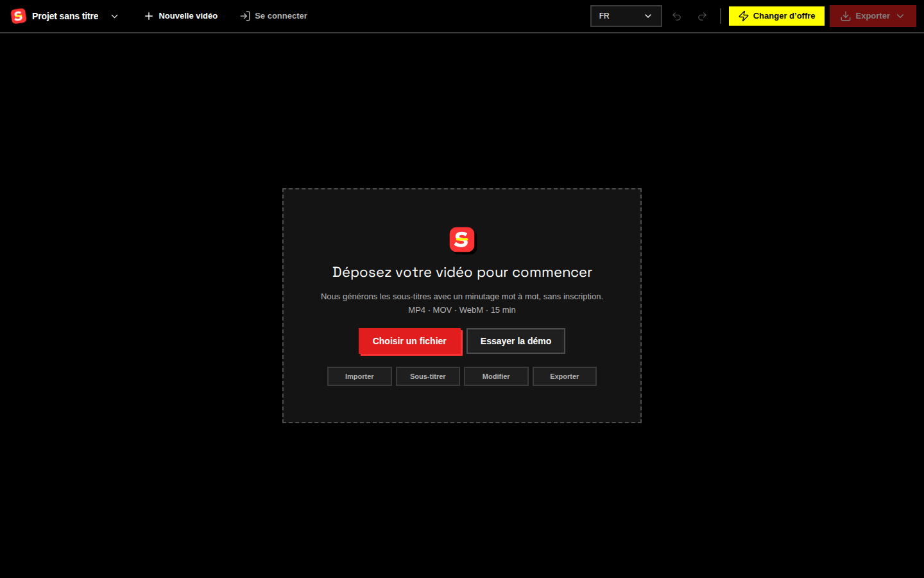Start a Nouvelle vidéo
924x578 pixels.
pos(181,16)
